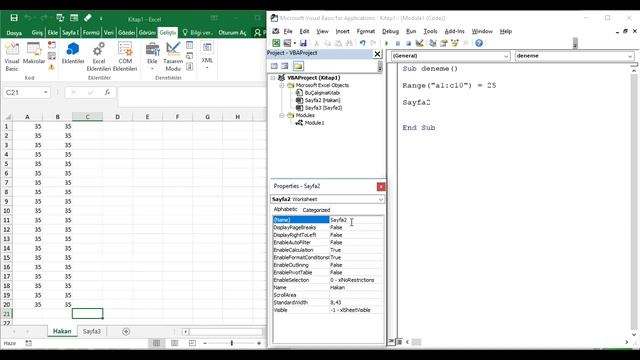Click Insert UserForm icon in VBA toolbar
This screenshot has width=640, height=360.
[287, 43]
